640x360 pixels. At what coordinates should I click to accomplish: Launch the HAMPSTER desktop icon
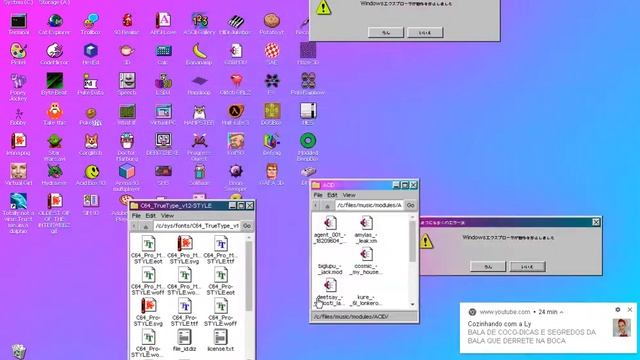click(x=199, y=115)
